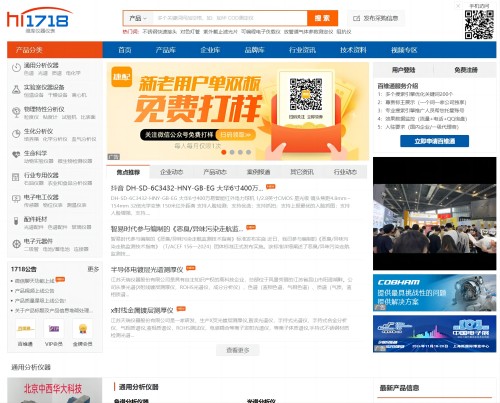This screenshot has height=403, width=500.
Task: Click the 配件耗材 category icon
Action: [16, 221]
